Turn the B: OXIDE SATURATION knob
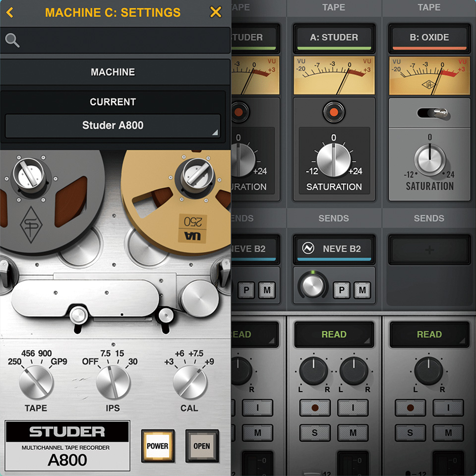 pyautogui.click(x=429, y=160)
